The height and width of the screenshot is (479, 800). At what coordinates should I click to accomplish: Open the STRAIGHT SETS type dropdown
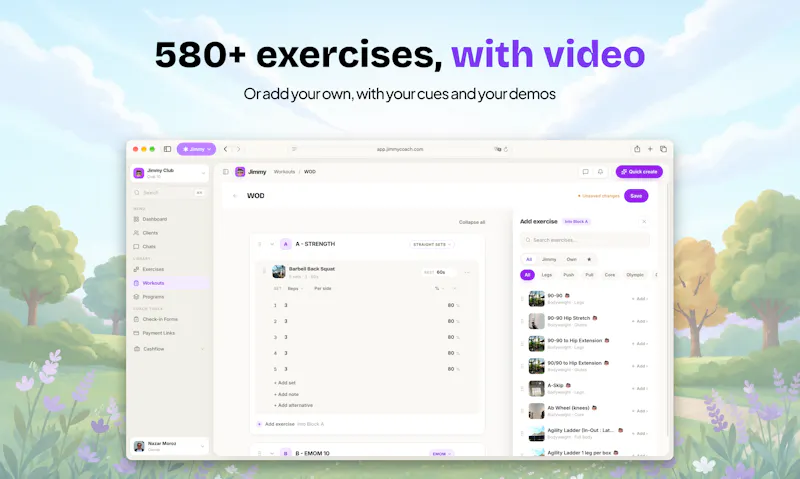click(x=432, y=245)
